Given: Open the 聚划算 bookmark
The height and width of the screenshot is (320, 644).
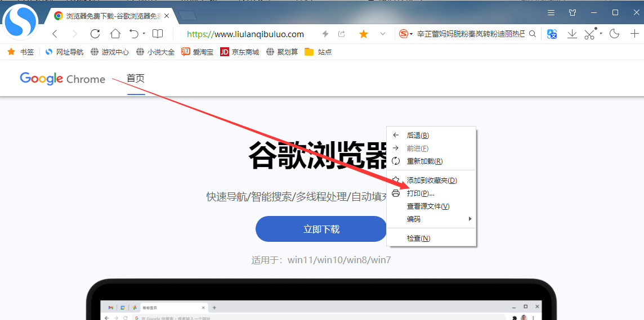Looking at the screenshot, I should 281,52.
